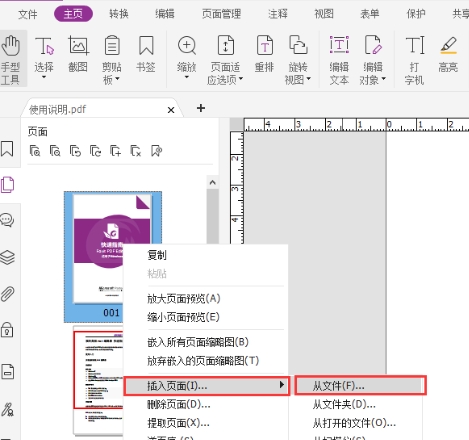The width and height of the screenshot is (469, 440).
Task: Choose 嵌入所有页面缩略图(B) menu item
Action: click(x=205, y=342)
